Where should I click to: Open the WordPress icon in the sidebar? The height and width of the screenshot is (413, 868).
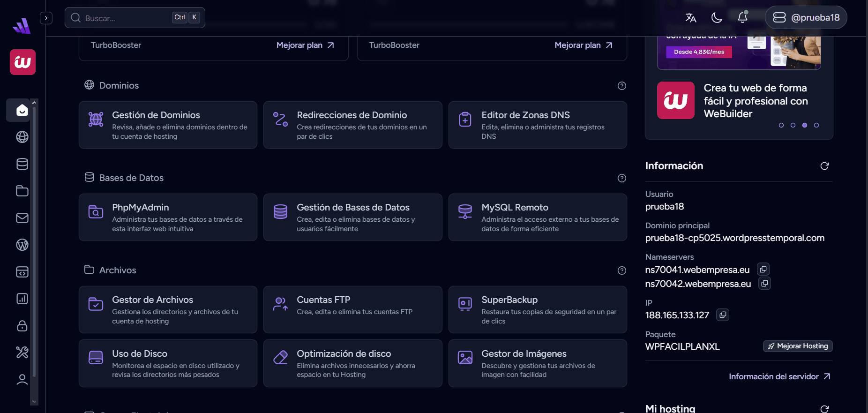pyautogui.click(x=22, y=245)
